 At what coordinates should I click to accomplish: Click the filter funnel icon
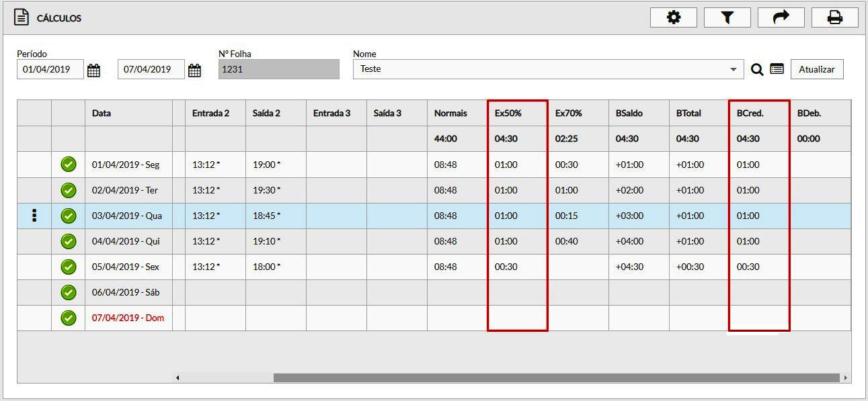coord(727,18)
